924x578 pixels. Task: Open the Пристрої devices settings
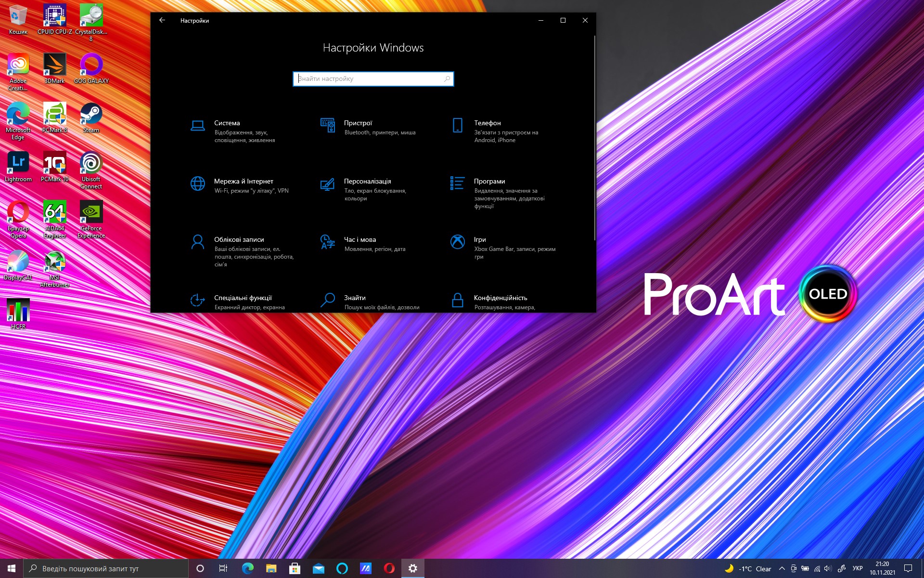(x=358, y=123)
